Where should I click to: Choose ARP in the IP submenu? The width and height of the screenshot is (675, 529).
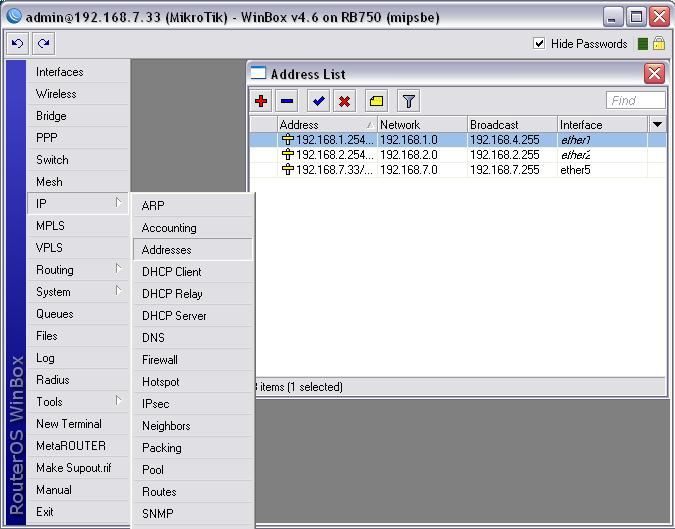click(193, 205)
